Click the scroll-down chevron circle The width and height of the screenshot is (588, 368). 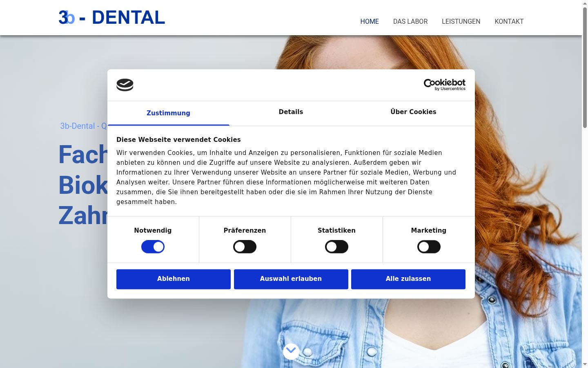[x=291, y=351]
